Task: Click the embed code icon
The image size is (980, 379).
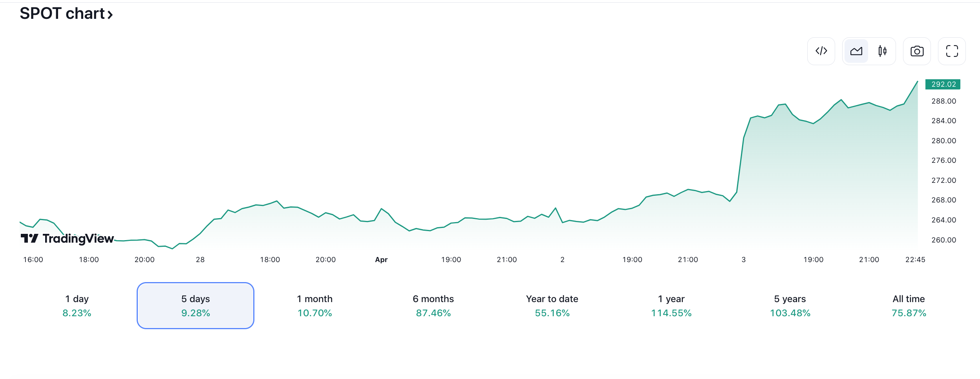Action: 821,51
